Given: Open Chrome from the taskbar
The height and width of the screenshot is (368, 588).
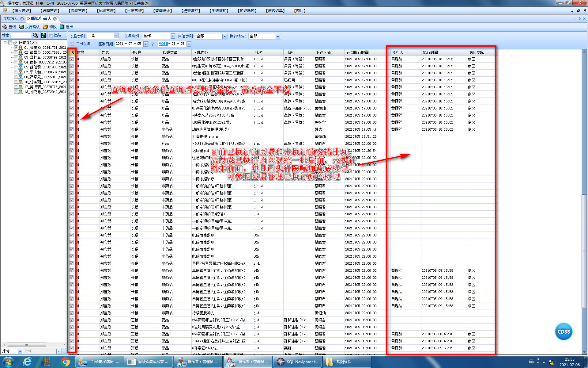Looking at the screenshot, I should (x=65, y=362).
